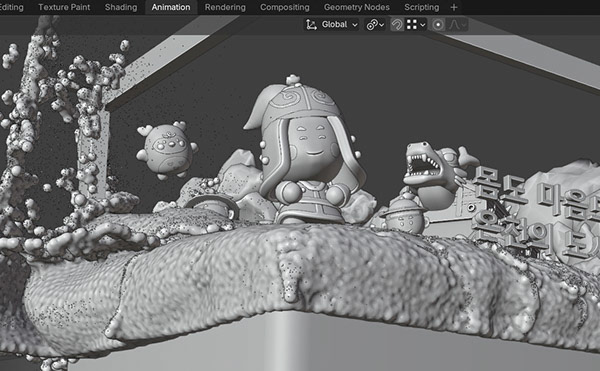Open the snapping options grid dropdown
Screen dimensions: 600x371
(x=416, y=24)
